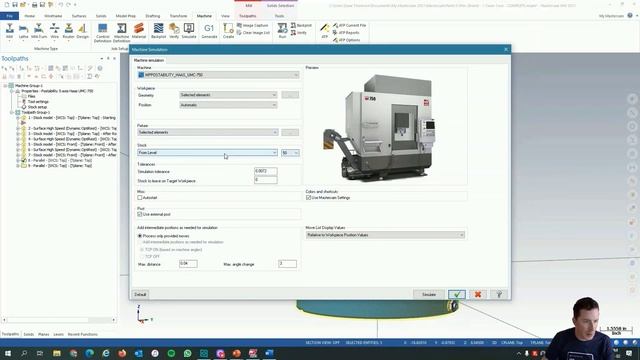The width and height of the screenshot is (640, 360).
Task: Open the File menu tab
Action: 9,16
